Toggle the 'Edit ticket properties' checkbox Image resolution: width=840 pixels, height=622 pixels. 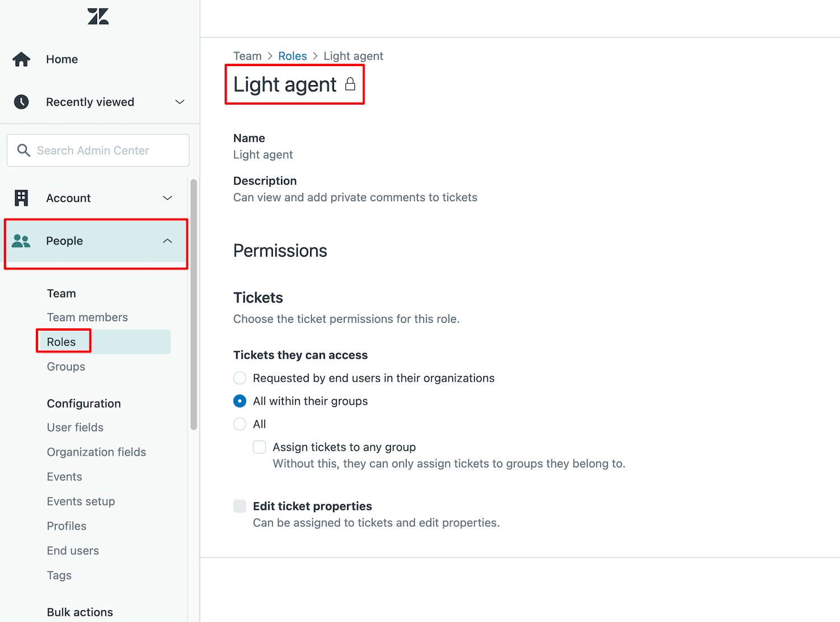[x=240, y=506]
